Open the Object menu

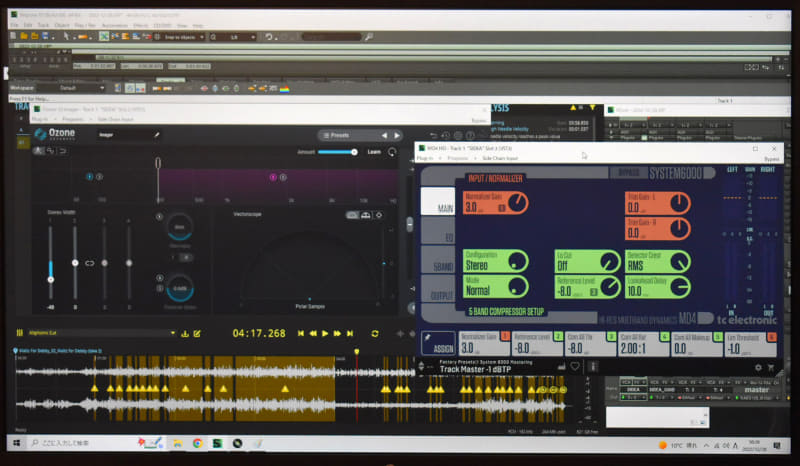62,25
